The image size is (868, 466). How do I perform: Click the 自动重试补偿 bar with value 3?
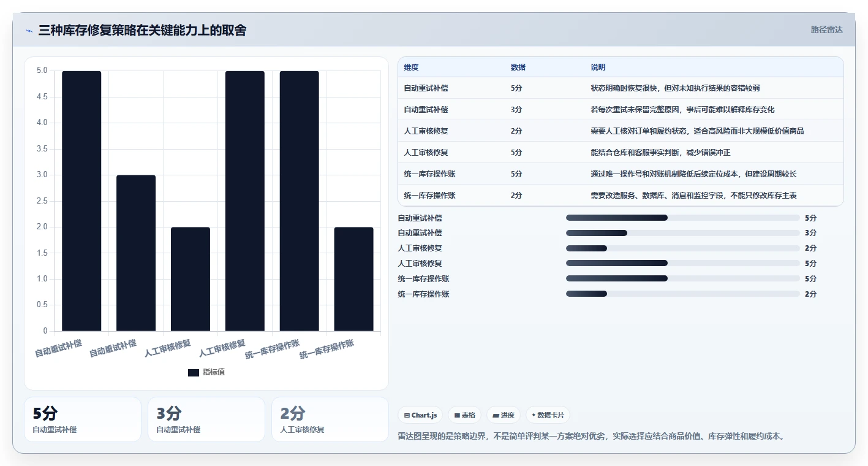click(x=136, y=253)
